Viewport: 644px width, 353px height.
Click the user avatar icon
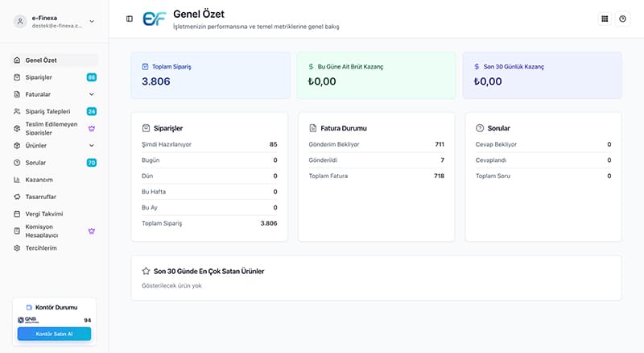20,21
